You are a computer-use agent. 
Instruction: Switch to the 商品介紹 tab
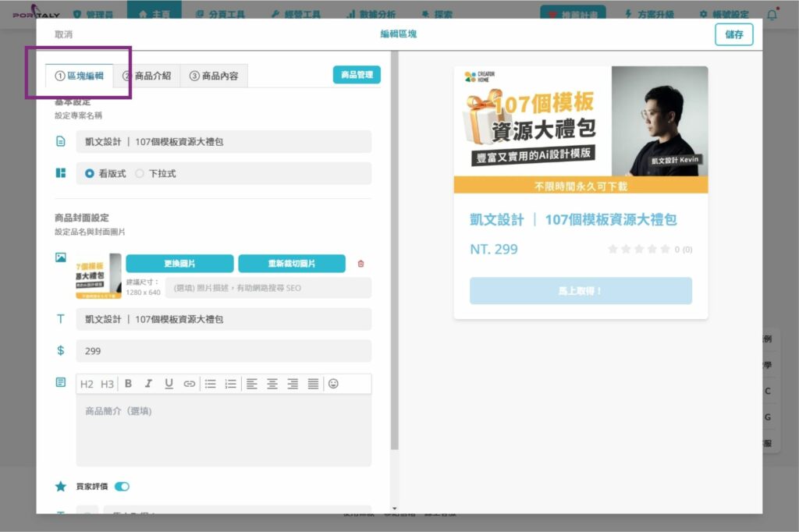(147, 76)
